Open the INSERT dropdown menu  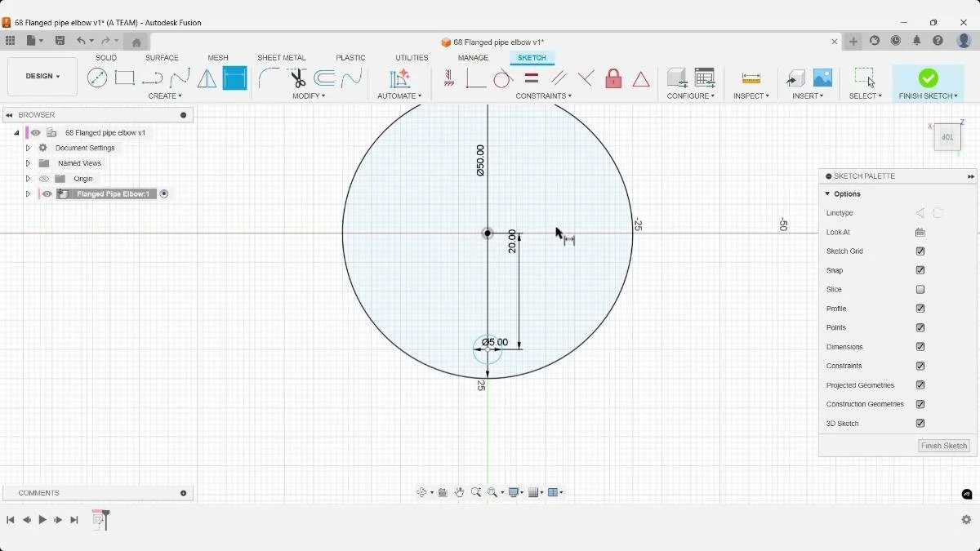[x=808, y=96]
